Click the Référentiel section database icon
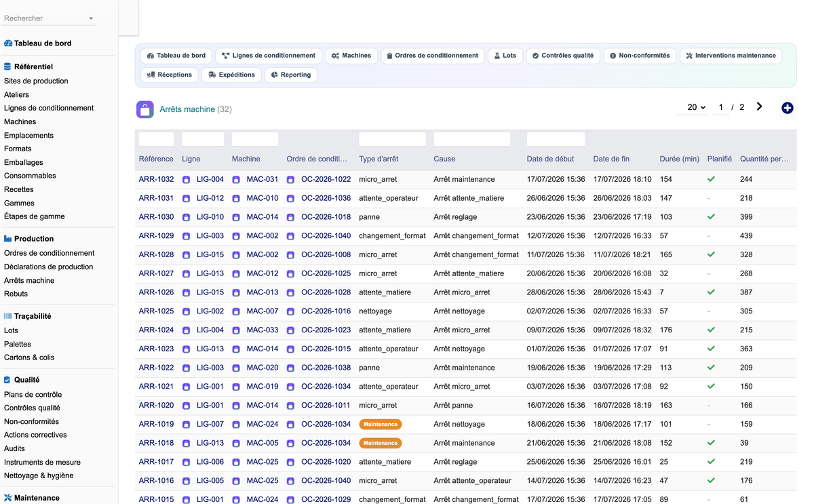 point(7,67)
